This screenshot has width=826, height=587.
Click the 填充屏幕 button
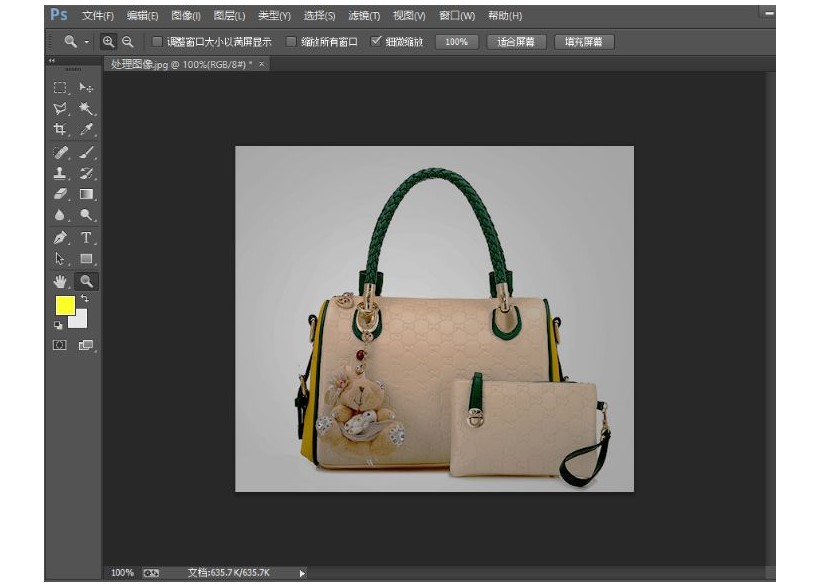pyautogui.click(x=584, y=42)
